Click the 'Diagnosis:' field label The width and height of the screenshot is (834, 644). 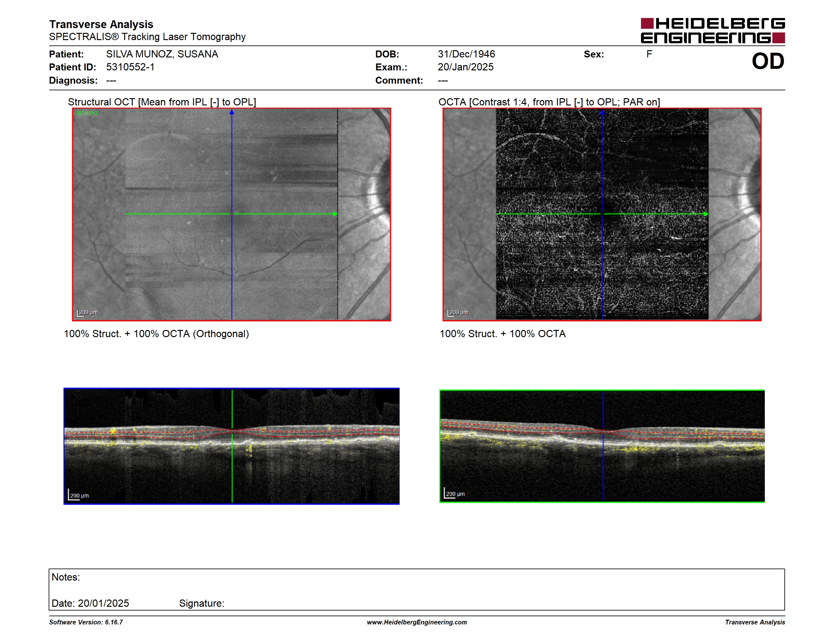click(73, 80)
